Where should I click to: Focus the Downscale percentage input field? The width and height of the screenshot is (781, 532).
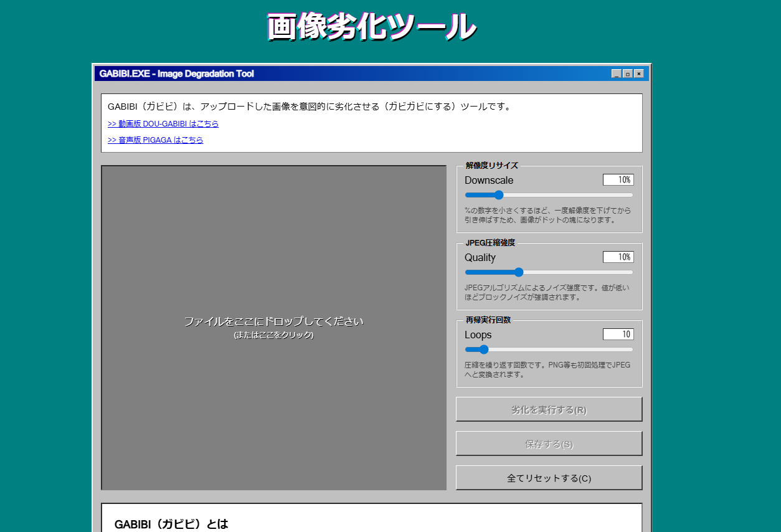point(618,180)
